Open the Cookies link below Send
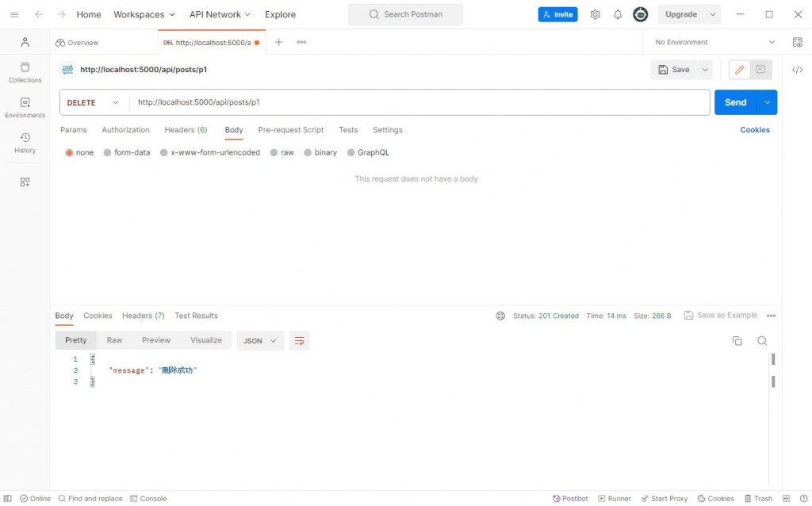The image size is (812, 506). point(755,129)
